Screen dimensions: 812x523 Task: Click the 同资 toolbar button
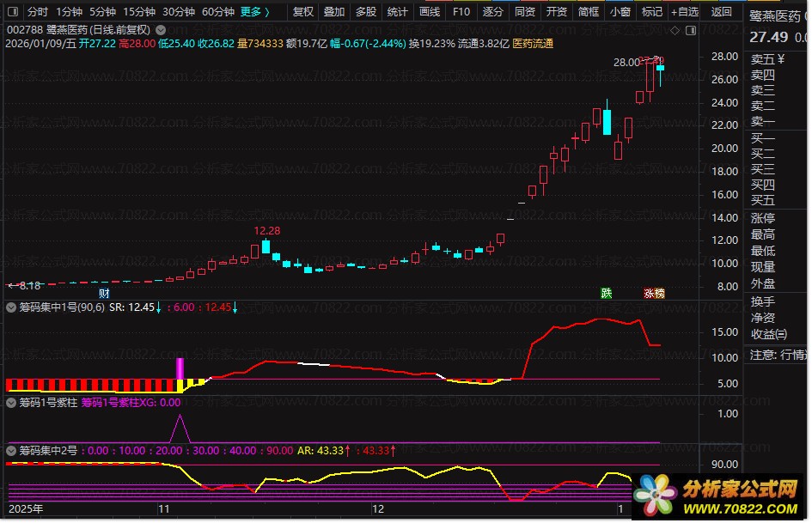coord(525,11)
